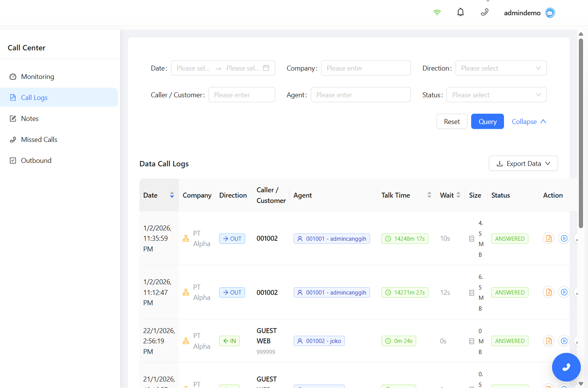
Task: Click the green Wi-Fi connection status icon
Action: point(437,13)
